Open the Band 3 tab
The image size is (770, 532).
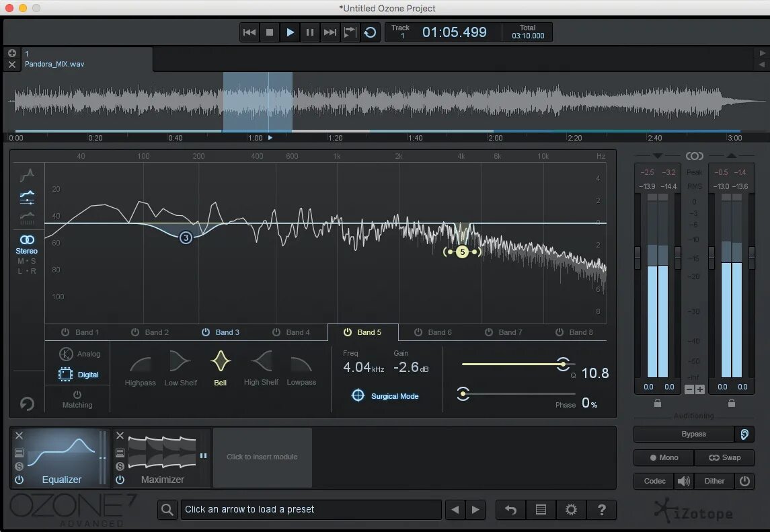227,332
